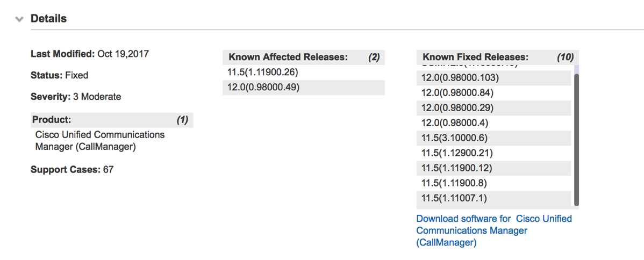This screenshot has width=644, height=260.
Task: Select fixed release 11.5(1.11900.12)
Action: 457,168
